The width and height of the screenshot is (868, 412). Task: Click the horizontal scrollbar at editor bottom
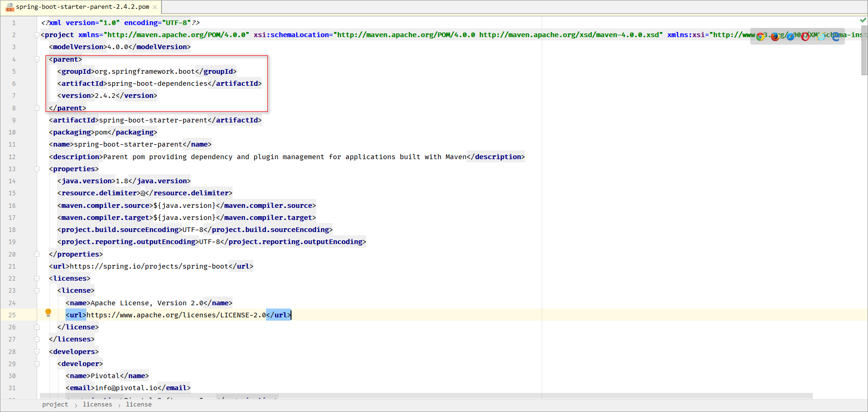[x=426, y=396]
